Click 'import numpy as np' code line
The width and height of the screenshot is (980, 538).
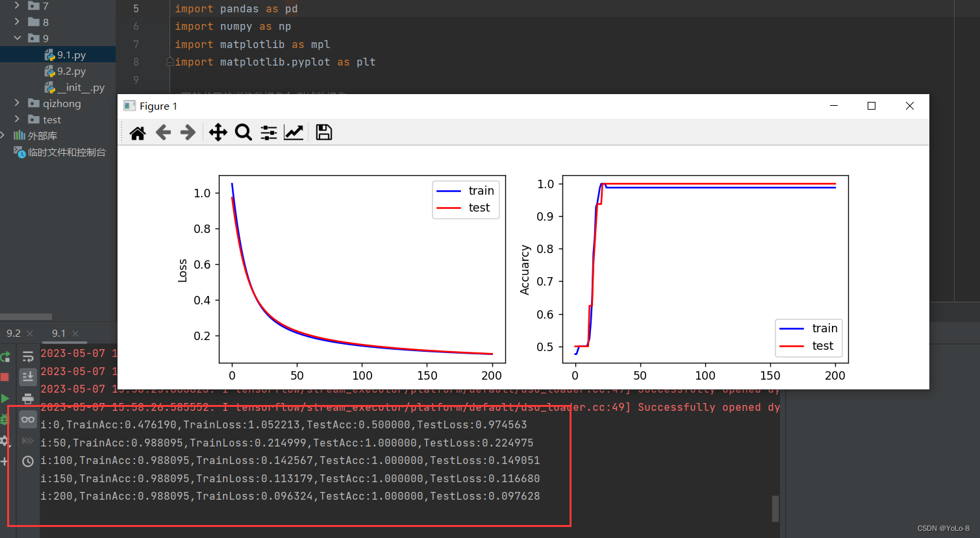pos(233,27)
